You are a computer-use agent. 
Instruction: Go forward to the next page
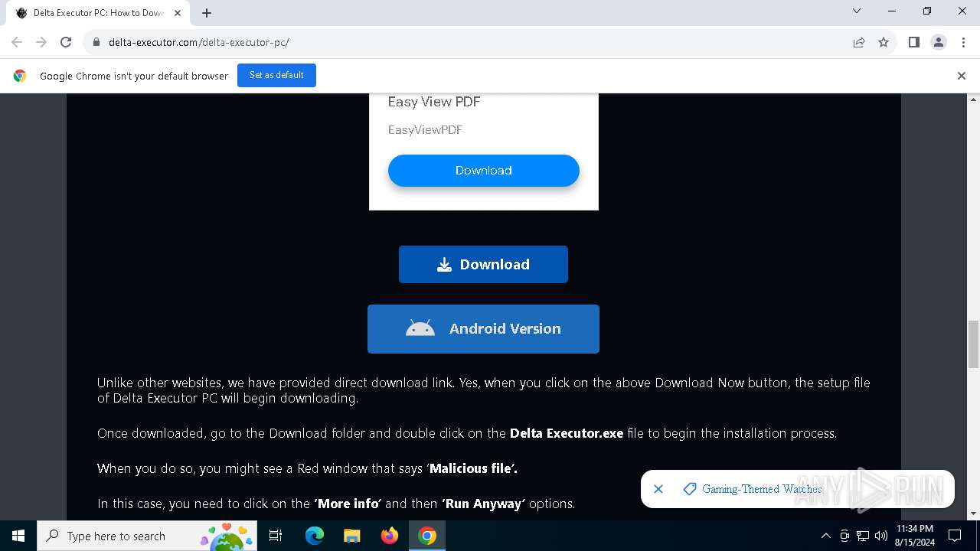coord(41,42)
